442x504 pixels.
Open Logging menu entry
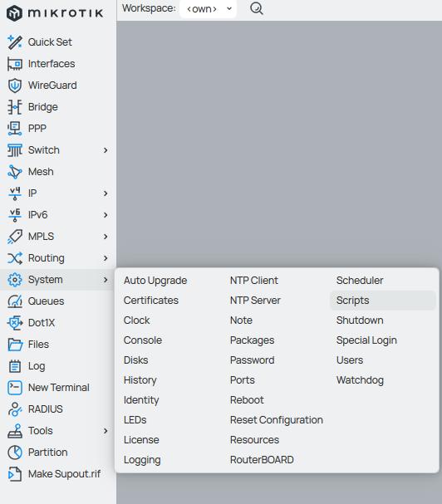(x=142, y=460)
